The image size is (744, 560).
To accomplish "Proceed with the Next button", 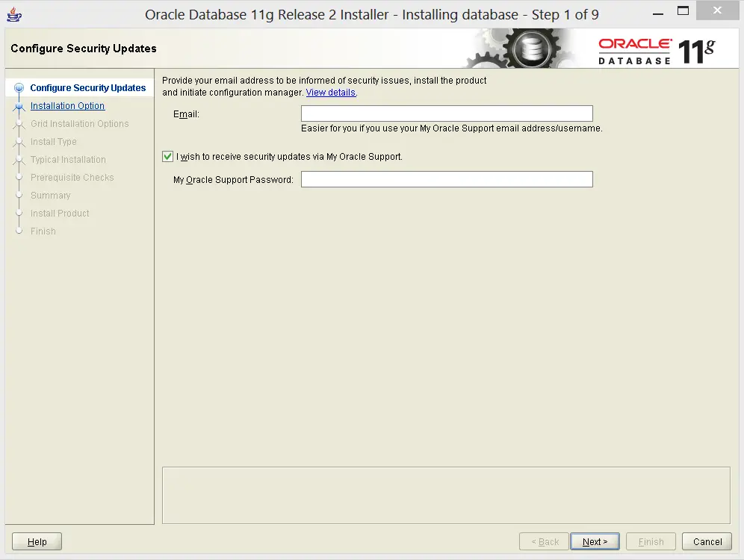I will (x=595, y=541).
